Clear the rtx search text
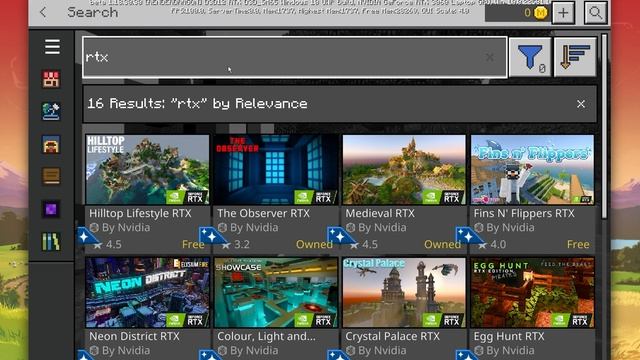640x360 pixels. (x=489, y=57)
